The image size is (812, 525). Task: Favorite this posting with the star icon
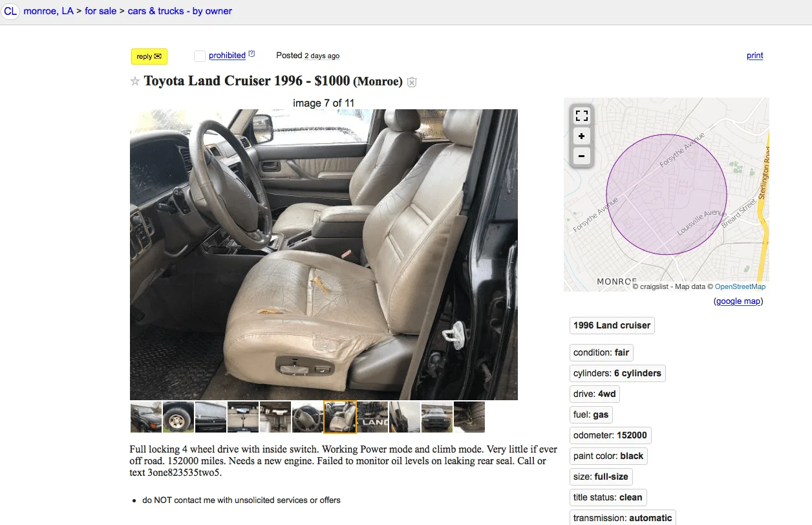[135, 81]
